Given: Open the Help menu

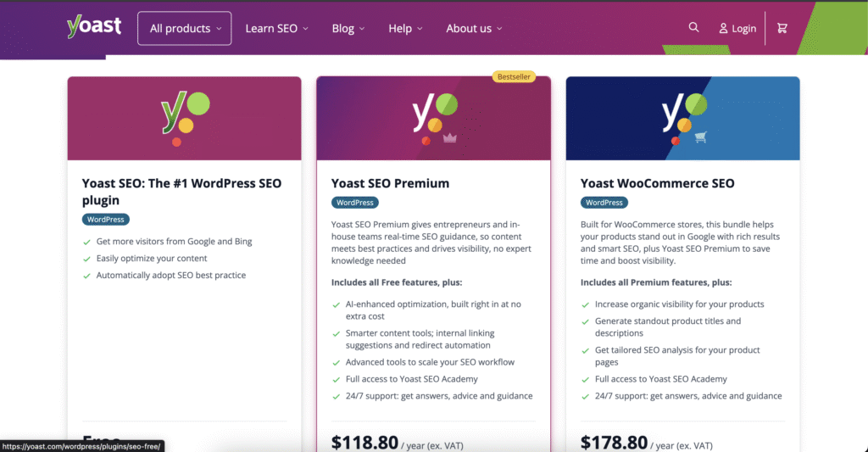Looking at the screenshot, I should [405, 28].
